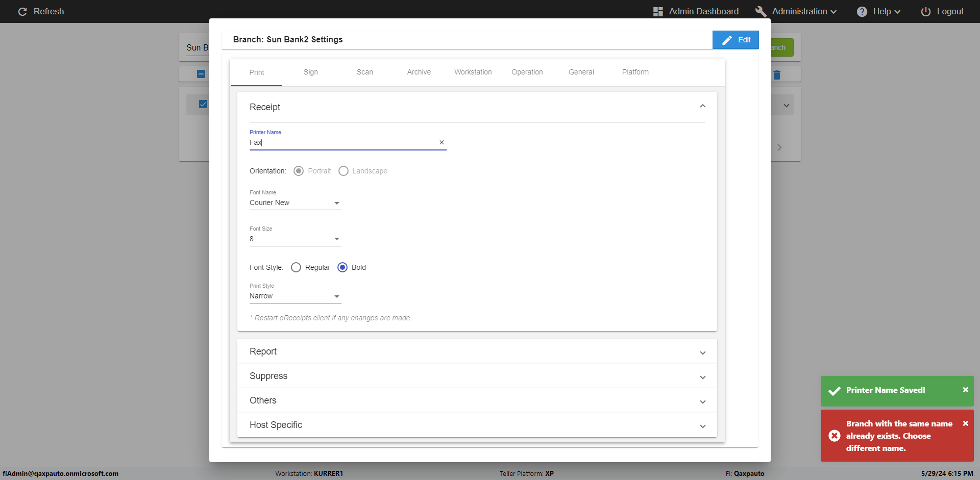Open the Admin Dashboard grid icon
The image size is (980, 480).
(x=658, y=12)
